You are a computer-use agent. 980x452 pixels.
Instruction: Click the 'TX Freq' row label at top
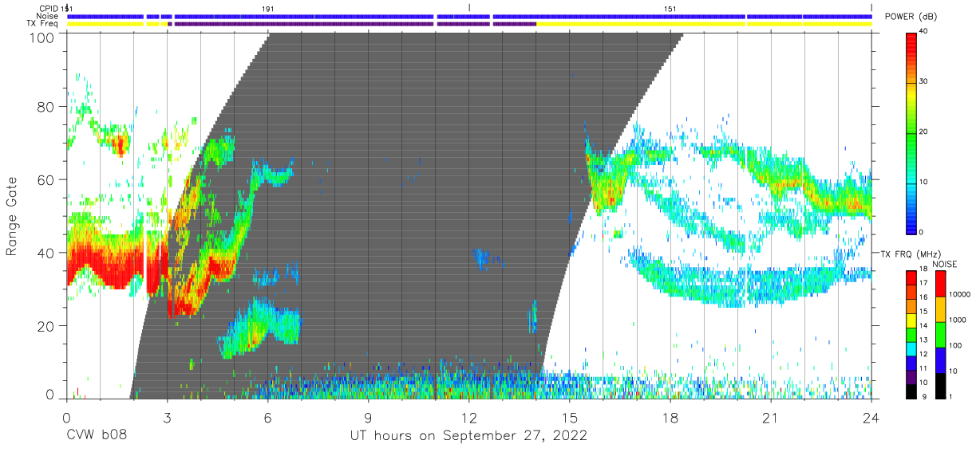[42, 24]
